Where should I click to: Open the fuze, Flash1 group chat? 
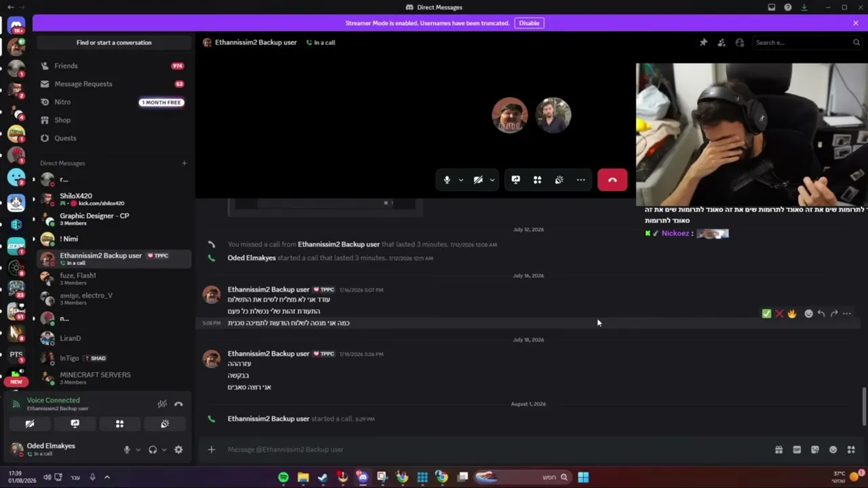pyautogui.click(x=114, y=279)
